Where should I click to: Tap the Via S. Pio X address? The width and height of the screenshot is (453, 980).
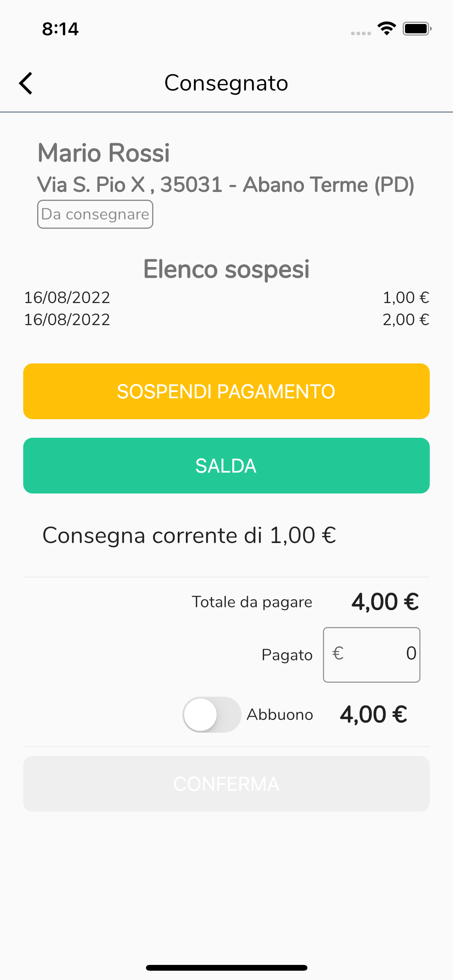click(x=226, y=185)
